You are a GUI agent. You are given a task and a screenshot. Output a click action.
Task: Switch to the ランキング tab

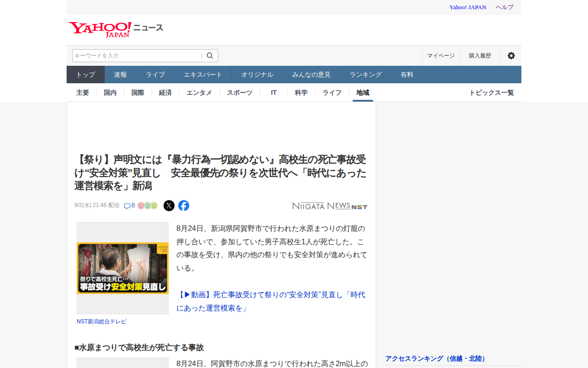[366, 75]
